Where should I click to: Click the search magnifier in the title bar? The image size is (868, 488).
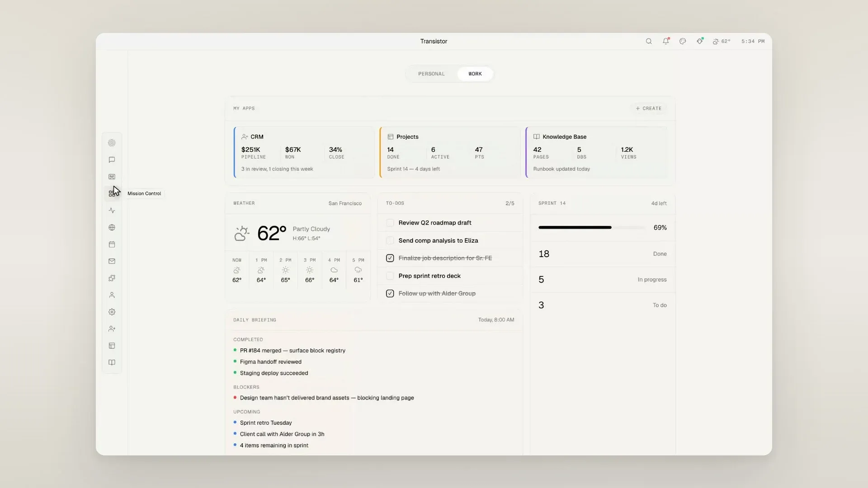(649, 41)
